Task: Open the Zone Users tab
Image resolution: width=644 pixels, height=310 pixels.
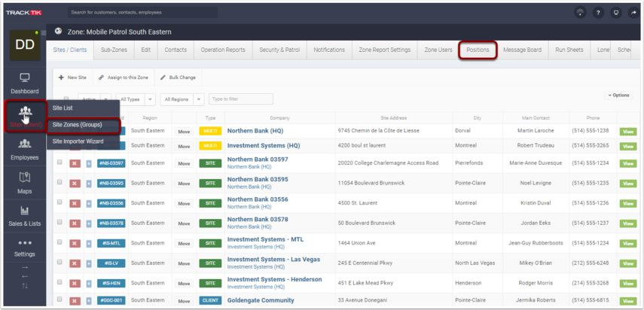Action: coord(438,50)
